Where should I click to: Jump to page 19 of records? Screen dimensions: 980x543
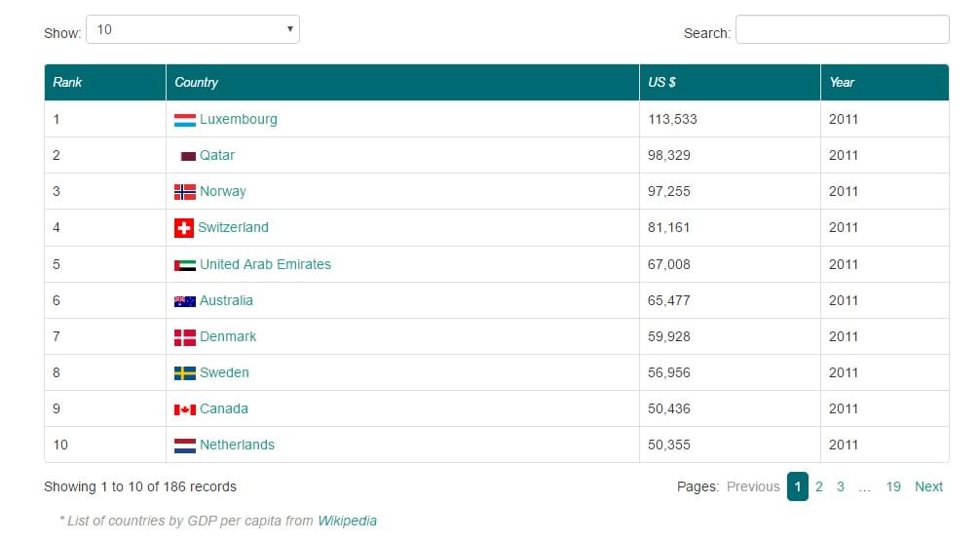point(893,486)
